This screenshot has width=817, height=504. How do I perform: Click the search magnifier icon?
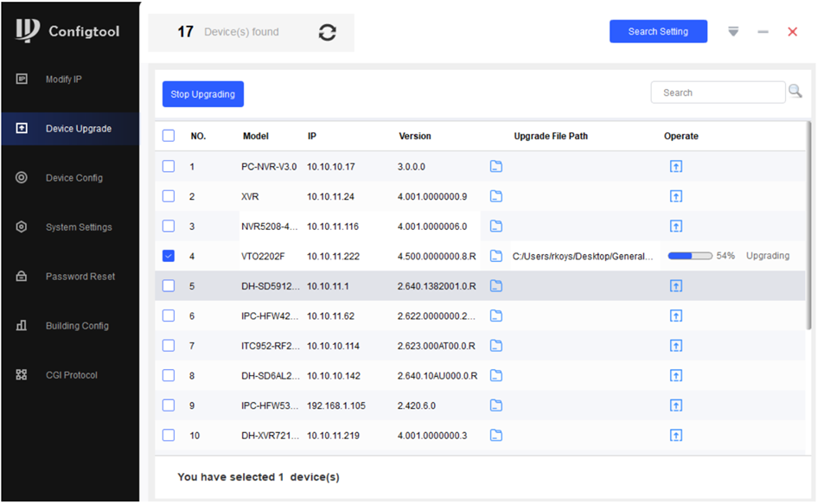click(795, 92)
